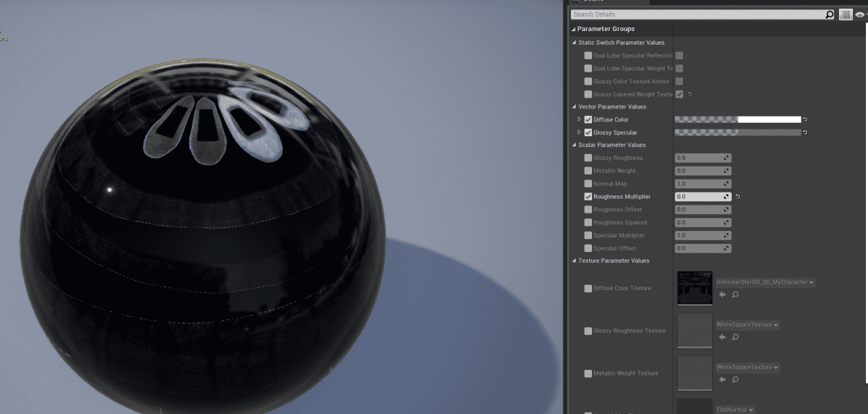Browse to Glossy Roughness Texture magnifier icon
This screenshot has height=414, width=868.
[x=735, y=337]
